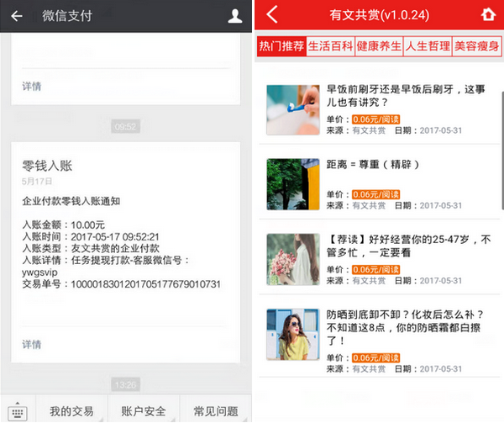Open the toothbrush article thumbnail
This screenshot has height=423, width=504.
[292, 109]
